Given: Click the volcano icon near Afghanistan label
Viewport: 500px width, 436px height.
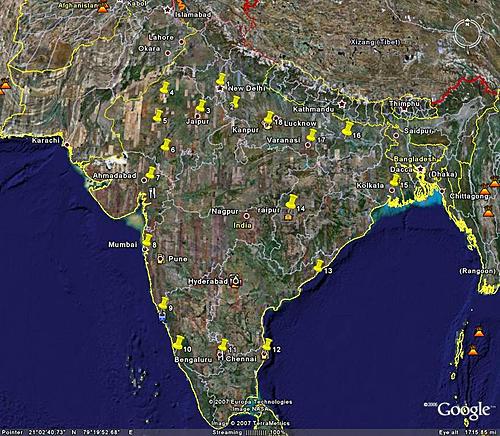Looking at the screenshot, I should [102, 8].
